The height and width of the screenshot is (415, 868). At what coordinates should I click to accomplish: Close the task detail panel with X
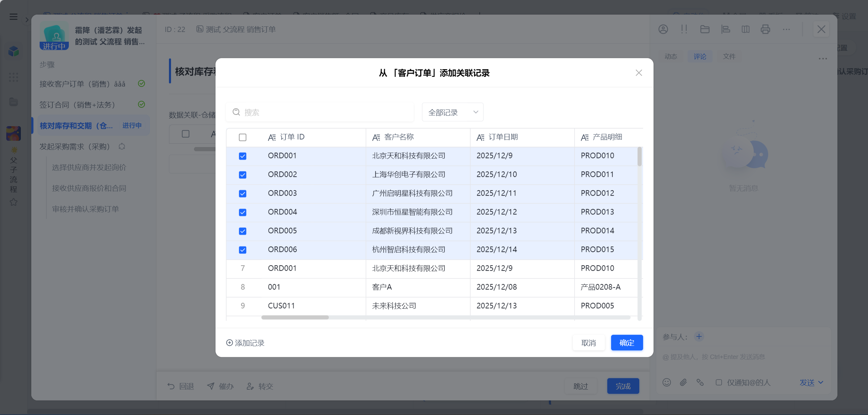click(x=821, y=29)
